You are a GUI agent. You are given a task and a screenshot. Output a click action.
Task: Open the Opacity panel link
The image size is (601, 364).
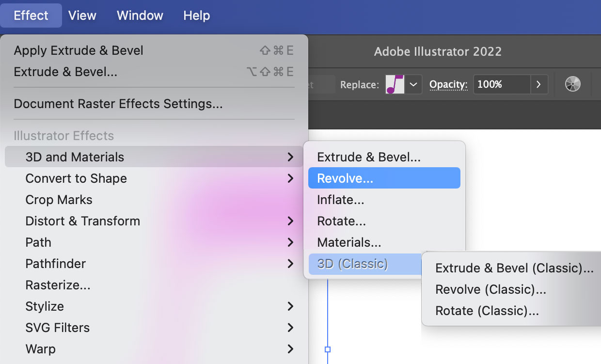point(448,84)
